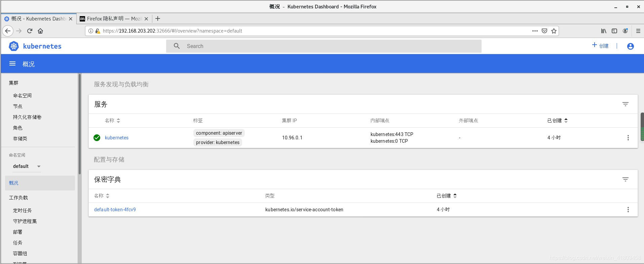
Task: Toggle the Firefox sidebar icon
Action: pos(614,31)
